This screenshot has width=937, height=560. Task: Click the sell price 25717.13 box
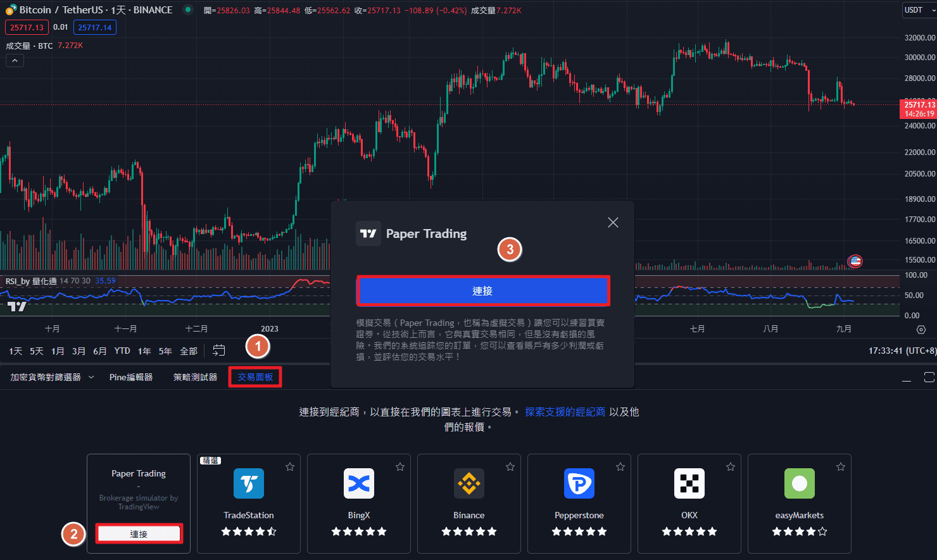point(27,27)
